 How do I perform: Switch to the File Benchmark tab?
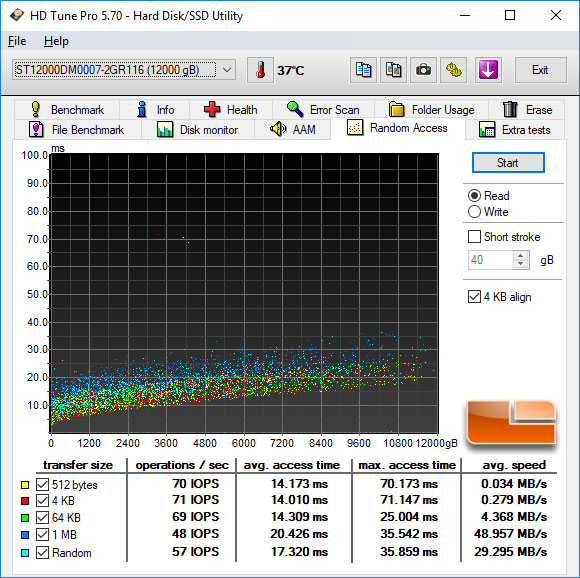(77, 130)
